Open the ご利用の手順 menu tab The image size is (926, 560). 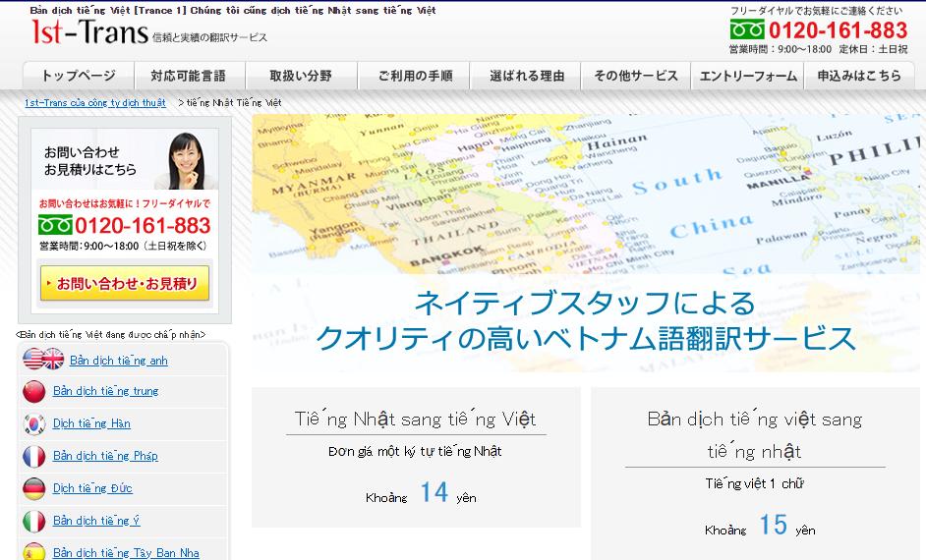point(414,76)
